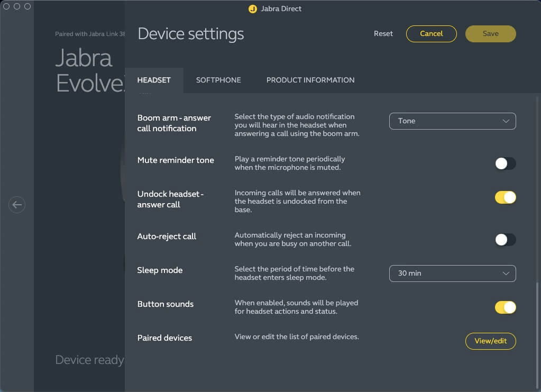Click the Paired devices label
This screenshot has height=392, width=541.
pos(164,338)
